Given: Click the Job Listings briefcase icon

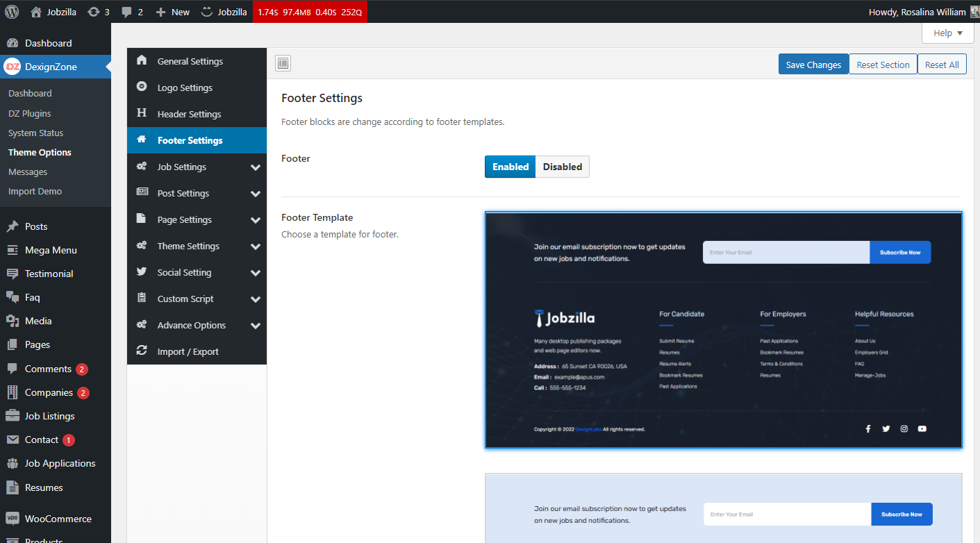Looking at the screenshot, I should point(13,416).
